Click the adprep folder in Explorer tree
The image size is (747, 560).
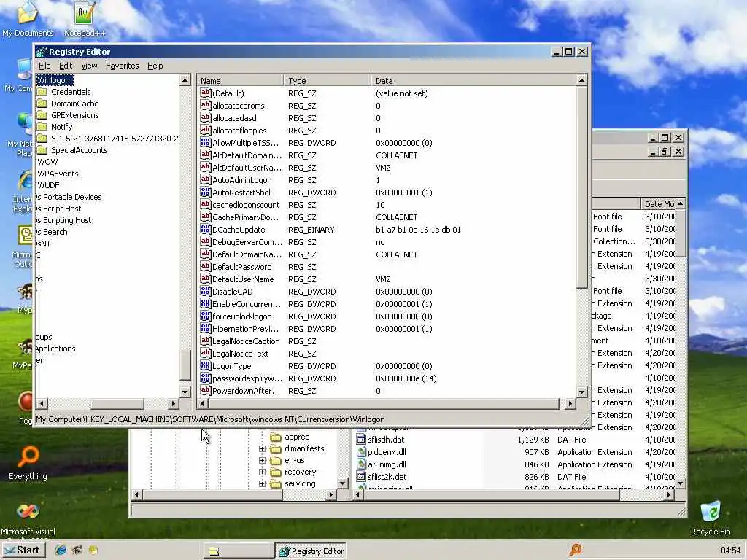pyautogui.click(x=290, y=437)
